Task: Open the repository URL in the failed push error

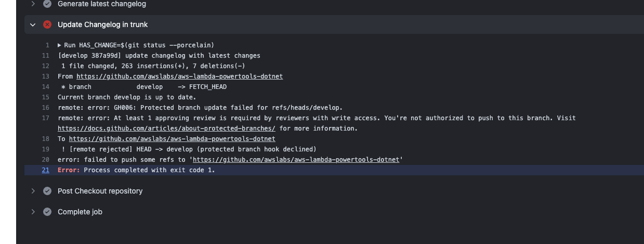Action: point(296,160)
